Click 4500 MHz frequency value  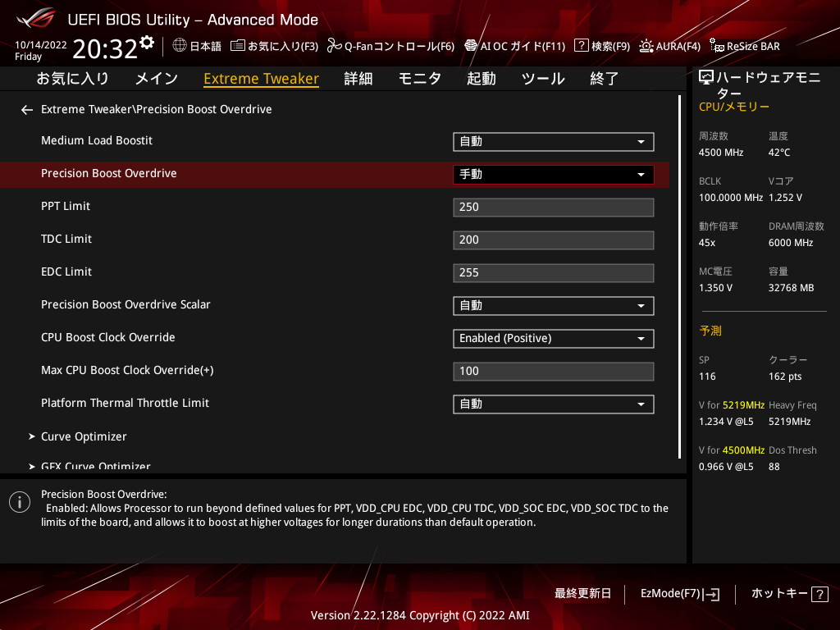coord(721,153)
